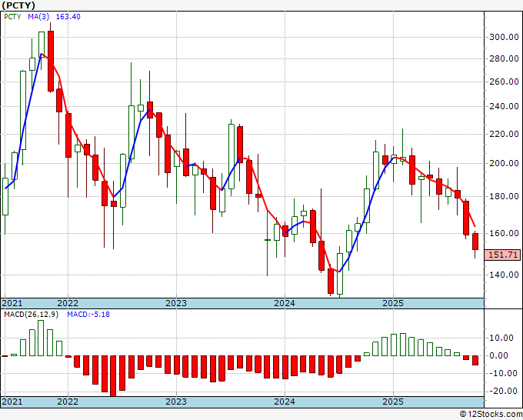The width and height of the screenshot is (523, 420).
Task: Open the 12Stocks.com copyright link
Action: (491, 415)
